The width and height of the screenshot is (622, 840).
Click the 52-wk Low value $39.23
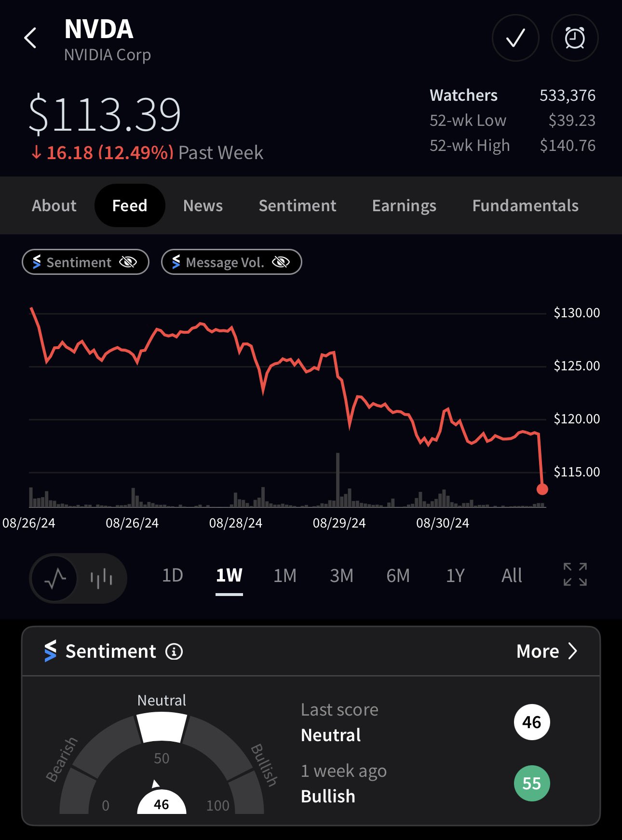tap(572, 121)
